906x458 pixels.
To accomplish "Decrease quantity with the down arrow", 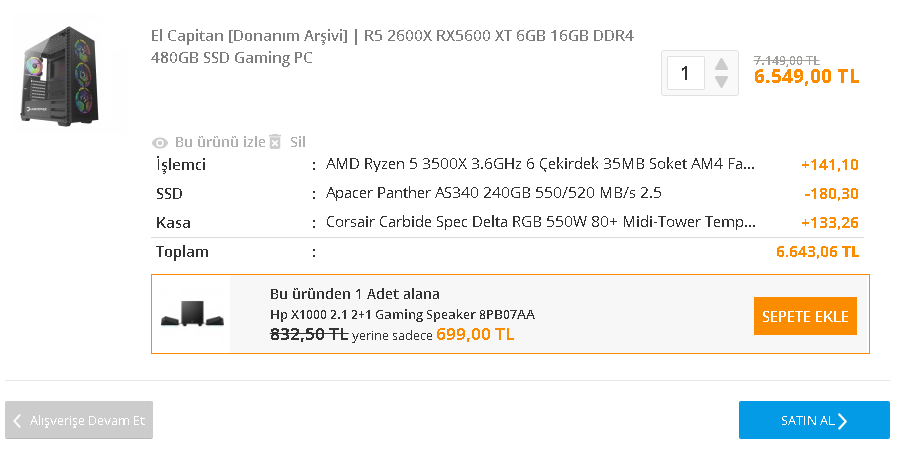I will click(x=720, y=82).
